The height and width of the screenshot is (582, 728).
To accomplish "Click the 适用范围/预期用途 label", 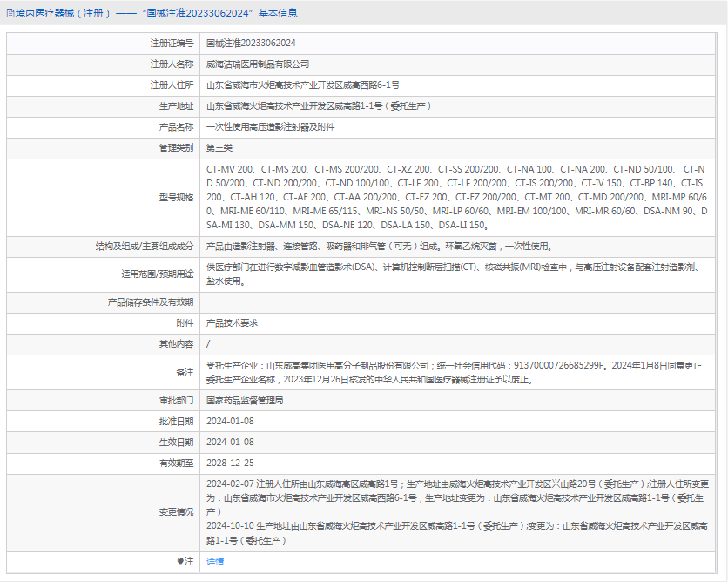I will [x=158, y=274].
